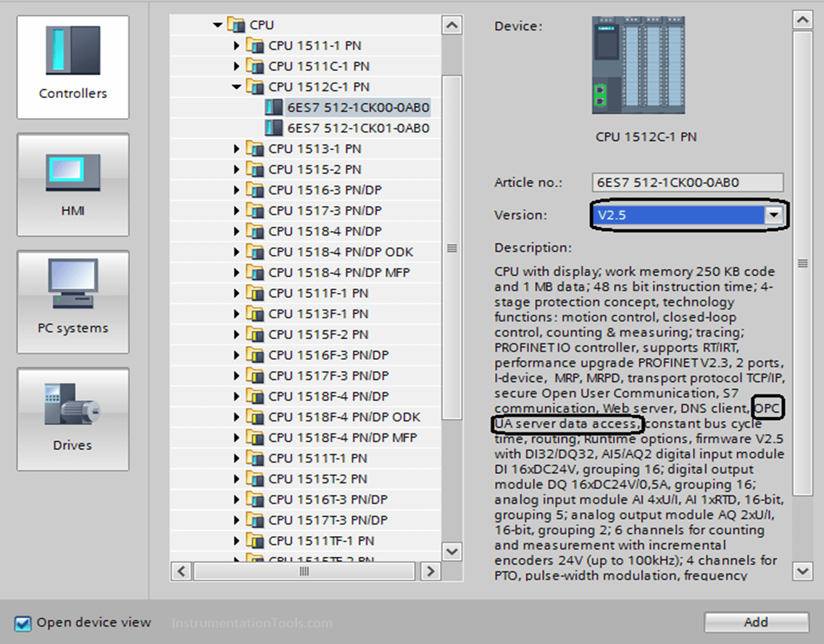Click the CPU 1517F-3 PN/DP folder icon
Viewport: 824px width, 644px height.
point(255,375)
